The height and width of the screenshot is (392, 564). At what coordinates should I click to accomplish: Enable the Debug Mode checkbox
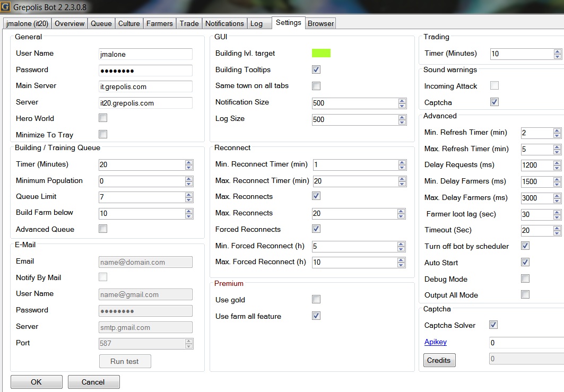pyautogui.click(x=525, y=278)
